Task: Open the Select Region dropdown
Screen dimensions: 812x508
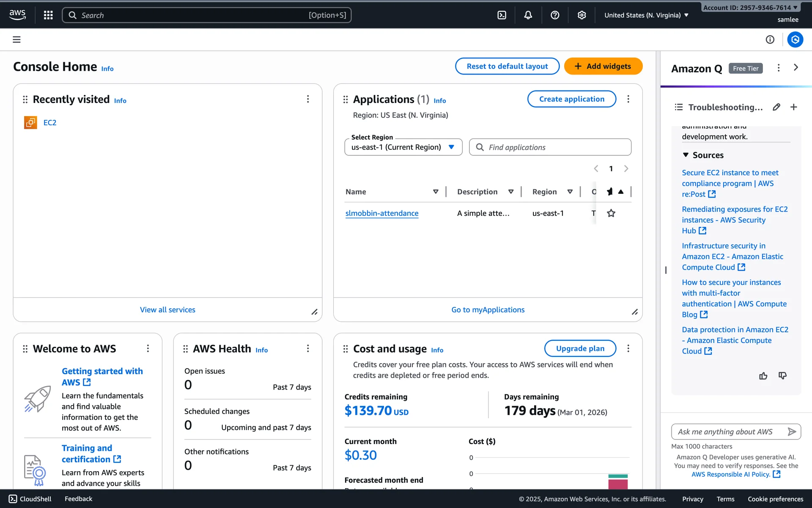Action: (403, 147)
